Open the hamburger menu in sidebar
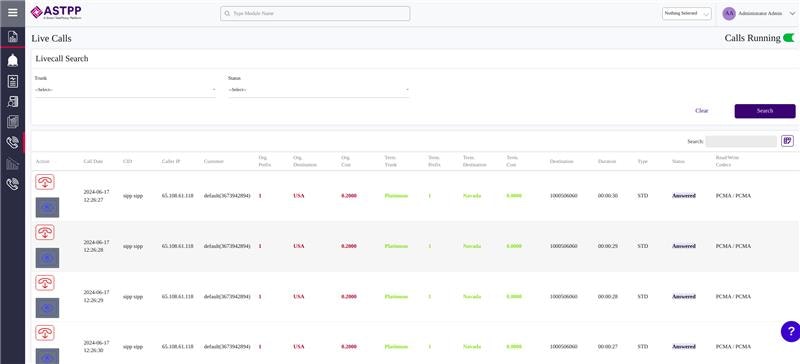The width and height of the screenshot is (800, 364). [x=13, y=12]
